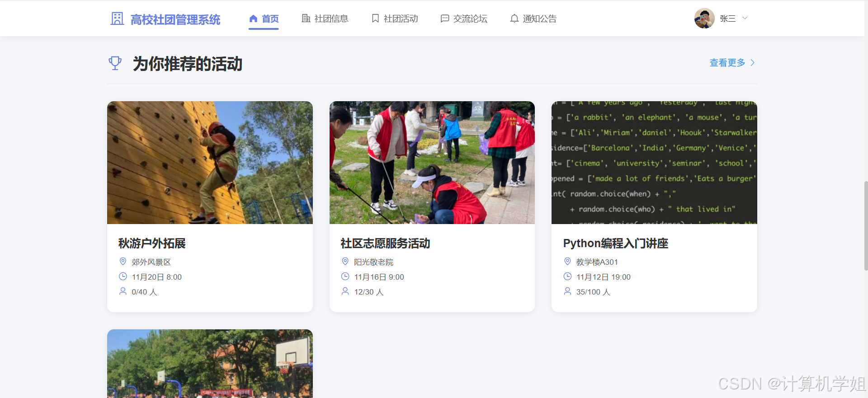Click the basketball court activity image
This screenshot has height=398, width=868.
[210, 364]
